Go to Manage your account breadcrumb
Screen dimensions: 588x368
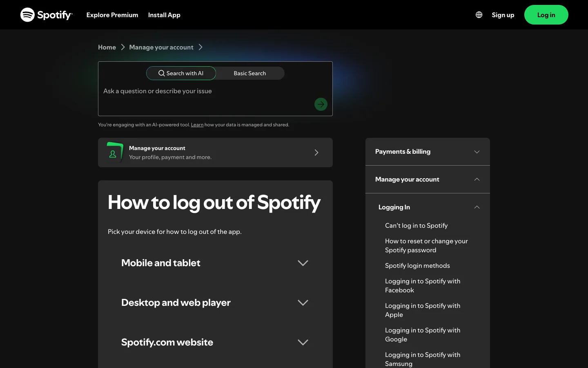[x=161, y=47]
